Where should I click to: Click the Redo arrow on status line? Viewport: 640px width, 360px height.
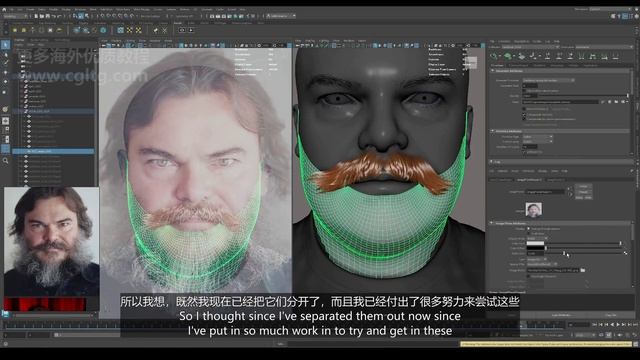(x=60, y=16)
